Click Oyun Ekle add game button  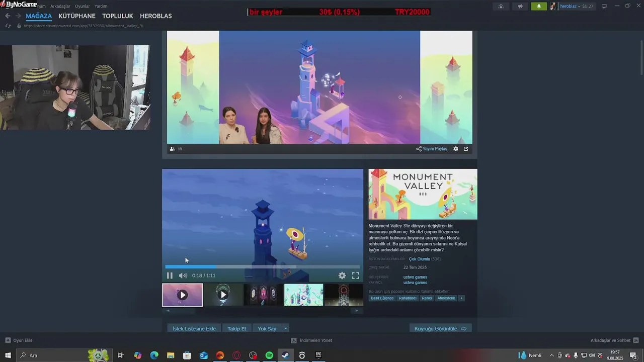tap(19, 340)
